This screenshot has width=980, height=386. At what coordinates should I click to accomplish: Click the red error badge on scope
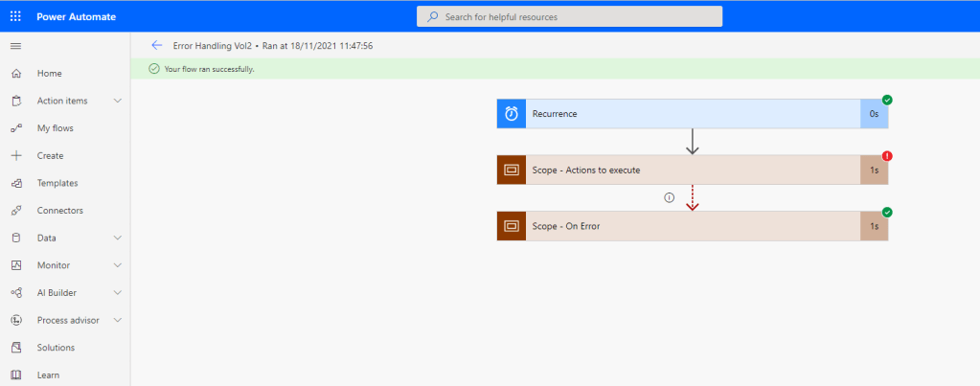(x=887, y=156)
